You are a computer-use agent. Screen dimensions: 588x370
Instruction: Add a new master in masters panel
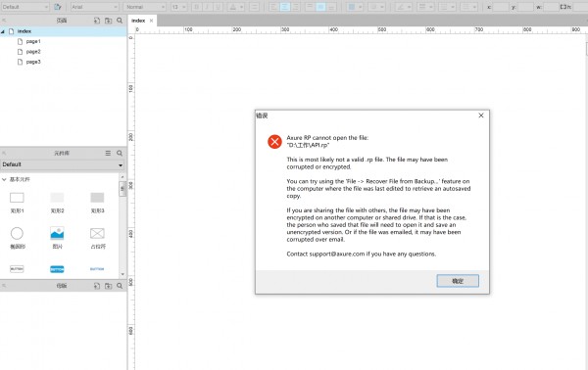97,286
